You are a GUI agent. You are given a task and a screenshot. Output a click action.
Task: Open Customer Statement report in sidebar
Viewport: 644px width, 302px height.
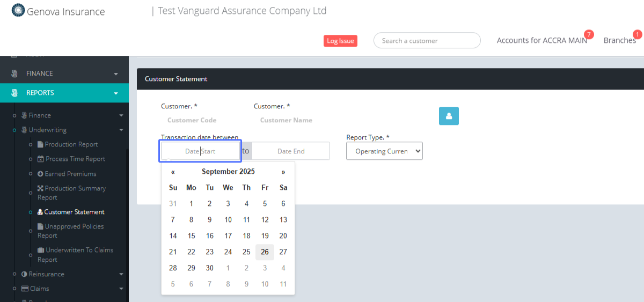pyautogui.click(x=74, y=212)
